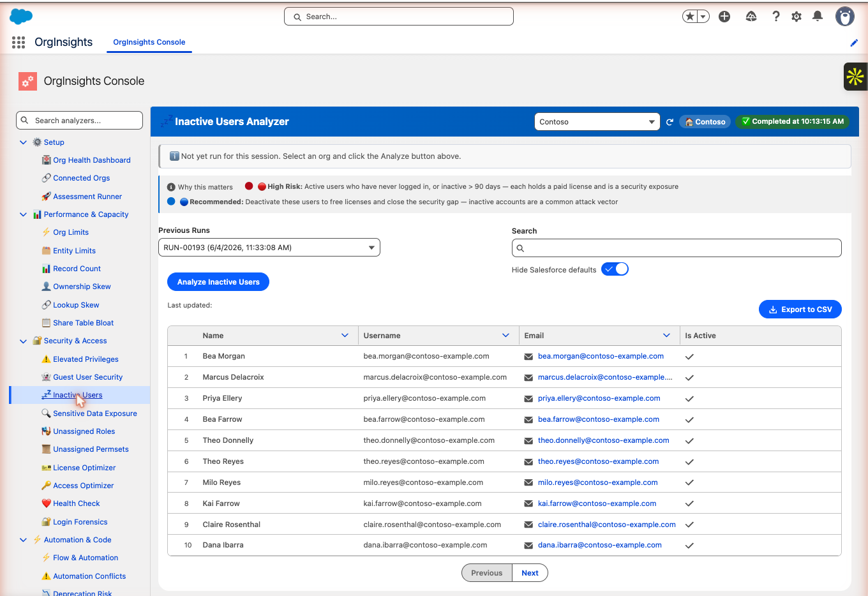Click the Is Active checkmark for Claire Rosenthal
868x596 pixels.
click(689, 525)
